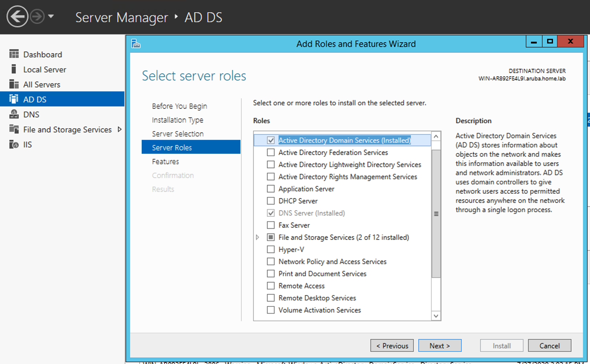Check Hyper-V role
The image size is (590, 364).
click(271, 249)
